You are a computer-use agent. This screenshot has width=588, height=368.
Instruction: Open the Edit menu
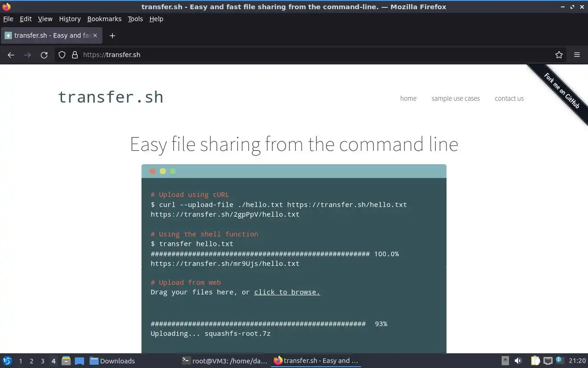pyautogui.click(x=26, y=19)
